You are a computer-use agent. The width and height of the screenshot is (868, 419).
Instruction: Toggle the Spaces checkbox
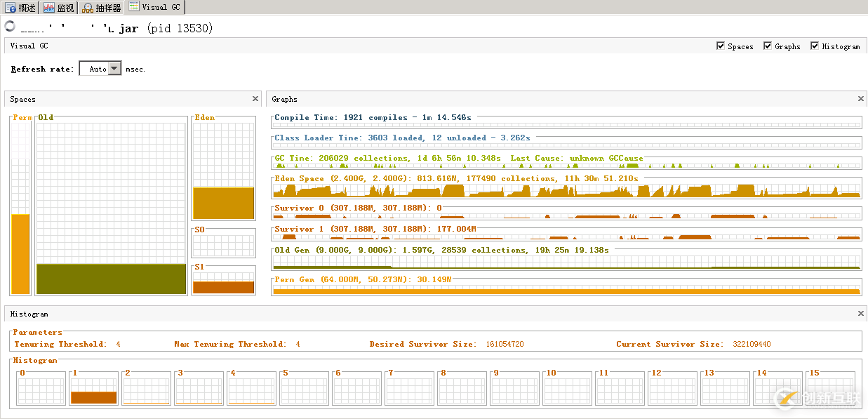(721, 46)
